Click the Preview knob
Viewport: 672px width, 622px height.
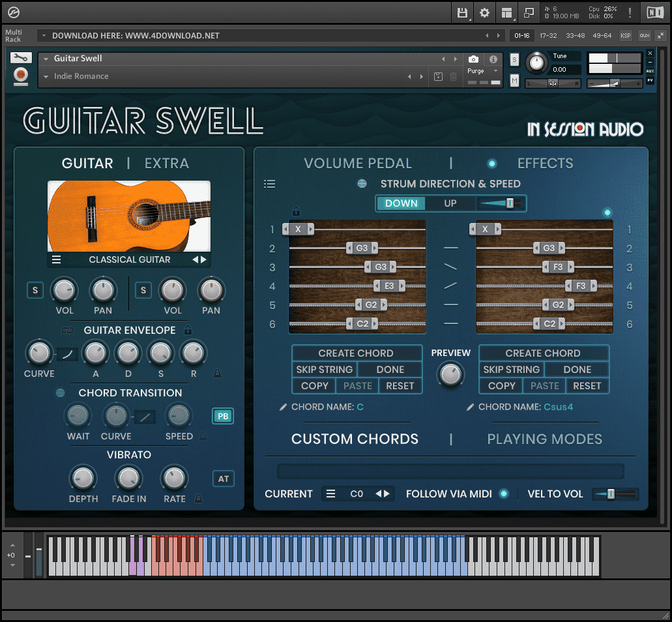tap(450, 374)
